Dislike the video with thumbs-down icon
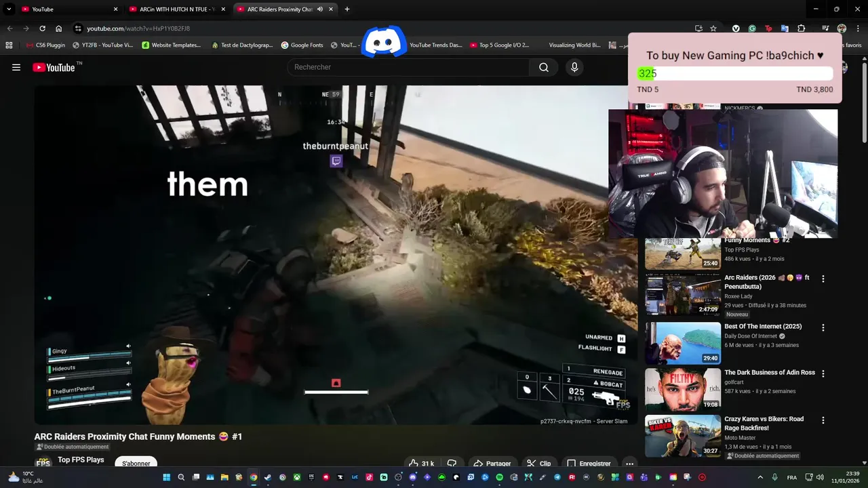The width and height of the screenshot is (868, 488). pos(452,464)
